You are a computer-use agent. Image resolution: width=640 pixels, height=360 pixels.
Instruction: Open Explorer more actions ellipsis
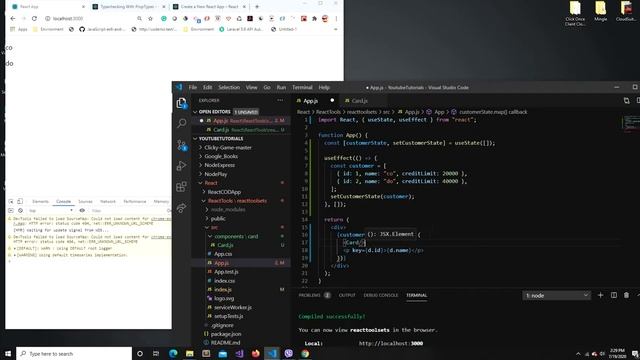coord(280,100)
